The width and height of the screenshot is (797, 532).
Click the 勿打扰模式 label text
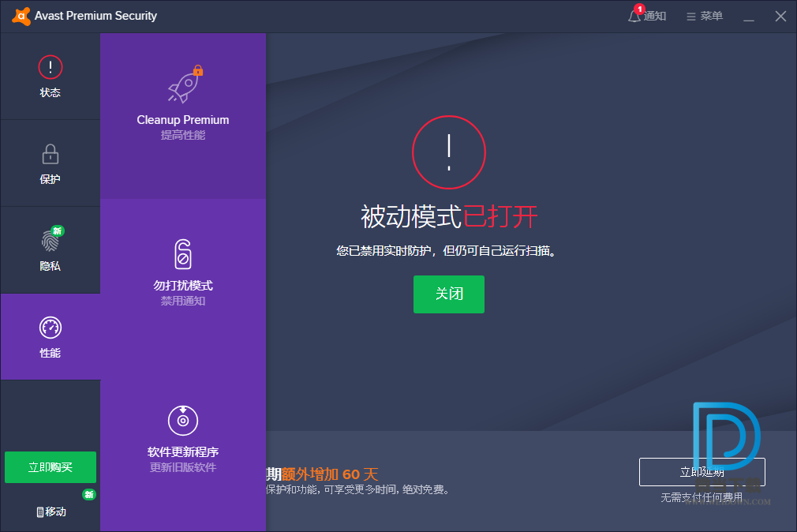(183, 286)
